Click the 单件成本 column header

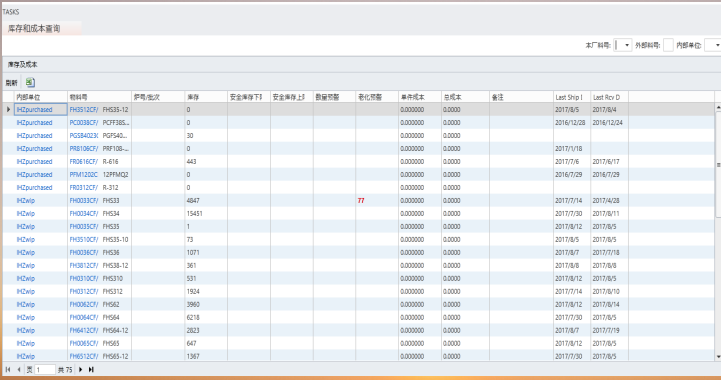[419, 97]
